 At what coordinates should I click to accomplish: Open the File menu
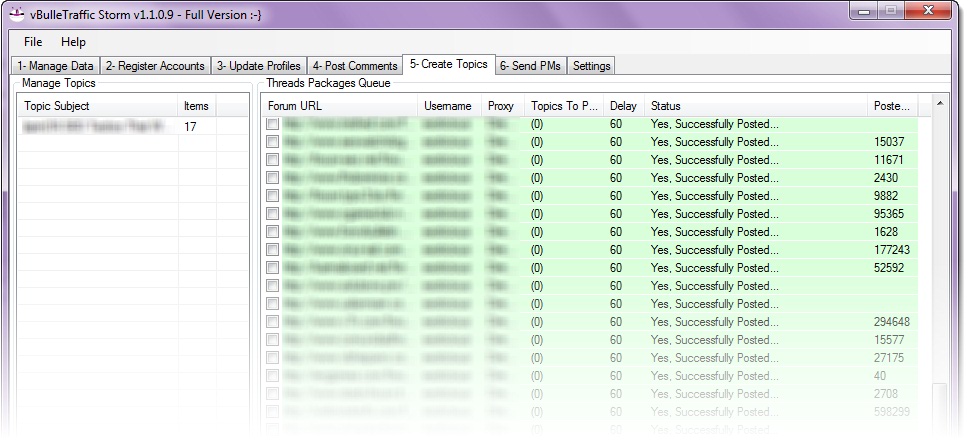tap(33, 42)
